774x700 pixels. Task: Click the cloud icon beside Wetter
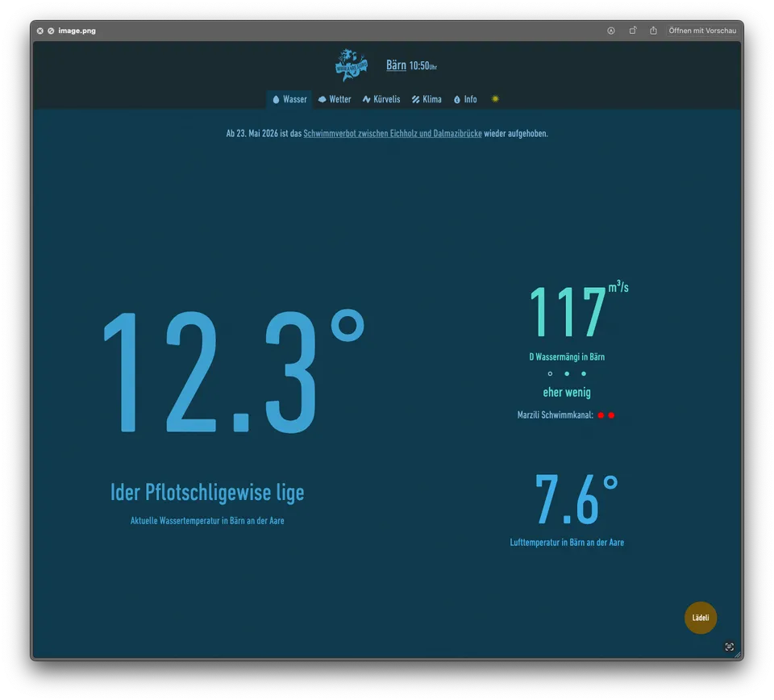(x=322, y=99)
